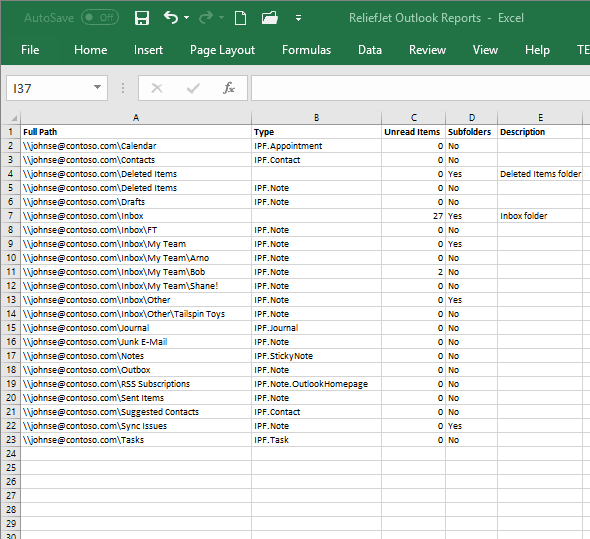The width and height of the screenshot is (590, 539).
Task: Open the File tab
Action: 30,50
